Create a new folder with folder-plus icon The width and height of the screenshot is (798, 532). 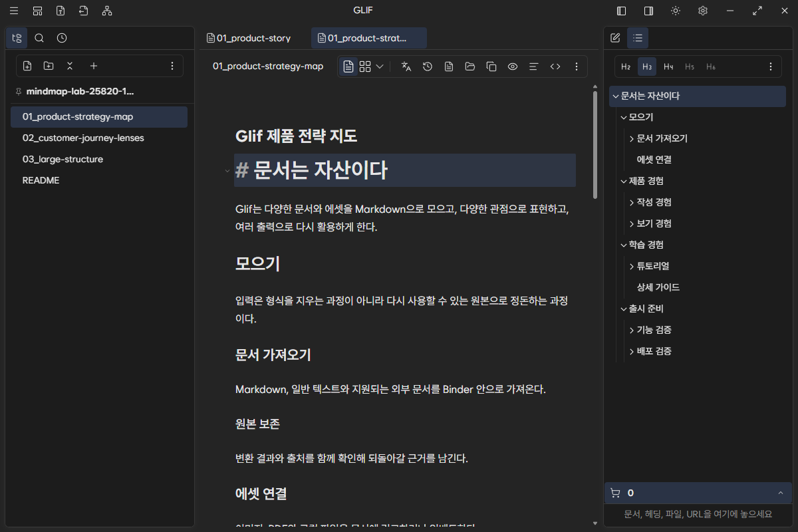[49, 66]
